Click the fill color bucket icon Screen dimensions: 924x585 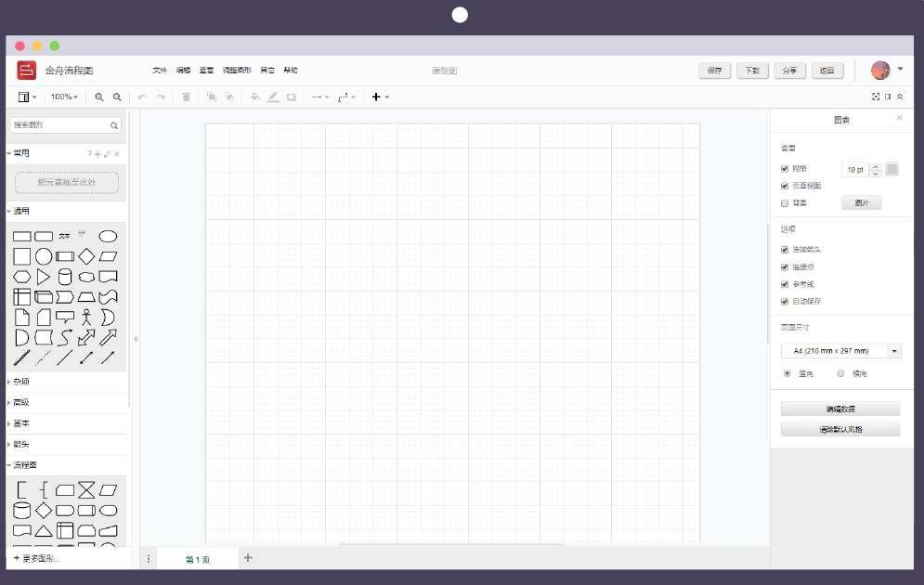pyautogui.click(x=255, y=97)
